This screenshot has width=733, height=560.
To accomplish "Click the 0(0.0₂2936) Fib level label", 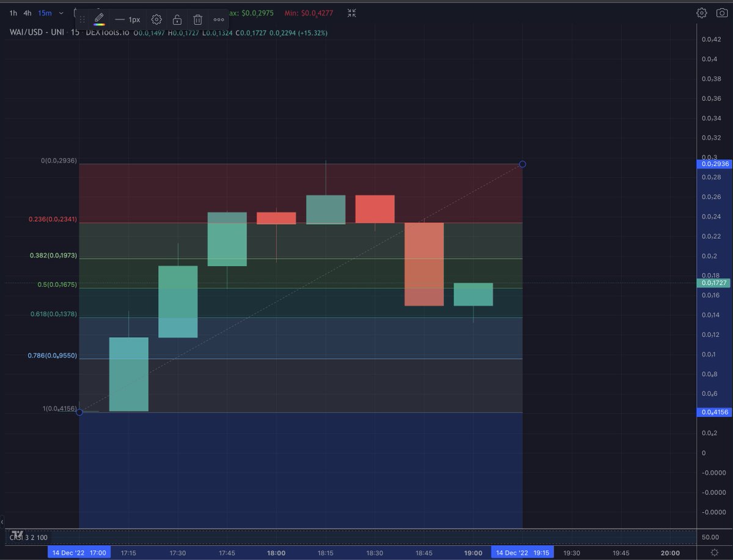I will 59,161.
